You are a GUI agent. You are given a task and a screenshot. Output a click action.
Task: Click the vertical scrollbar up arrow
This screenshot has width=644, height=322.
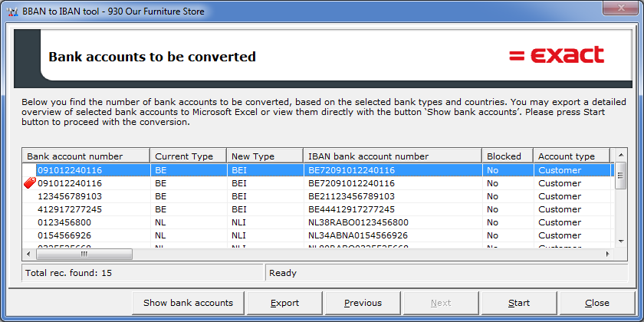pos(620,156)
